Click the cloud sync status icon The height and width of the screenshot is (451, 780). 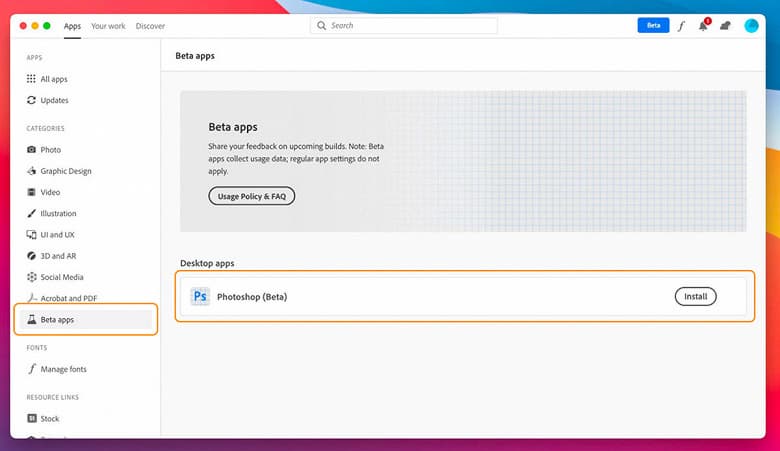[725, 26]
